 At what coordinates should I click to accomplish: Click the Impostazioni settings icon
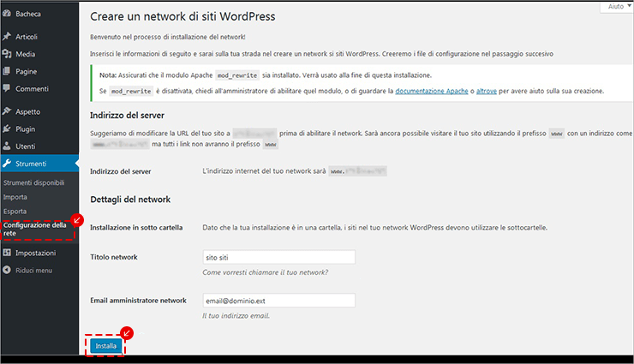pos(7,253)
